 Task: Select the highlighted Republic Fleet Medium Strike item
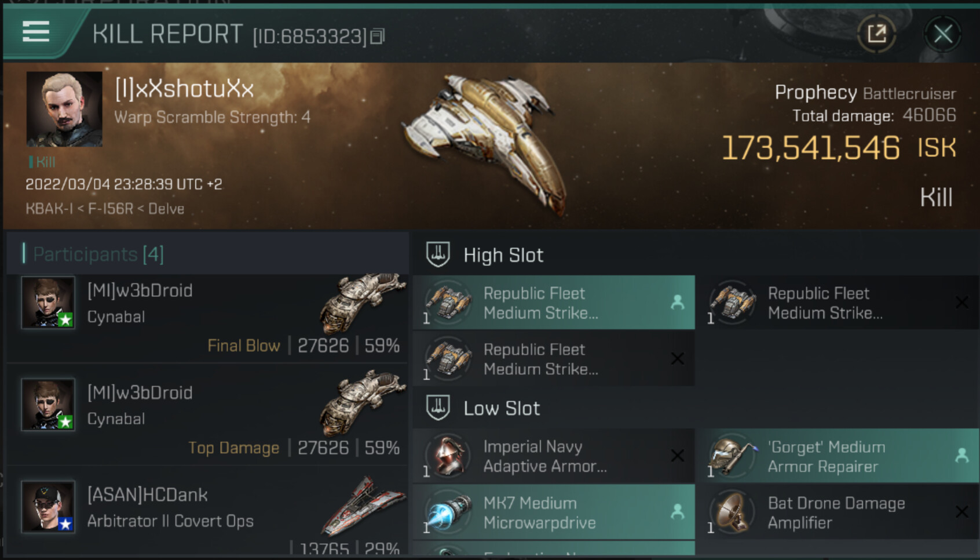click(x=553, y=303)
